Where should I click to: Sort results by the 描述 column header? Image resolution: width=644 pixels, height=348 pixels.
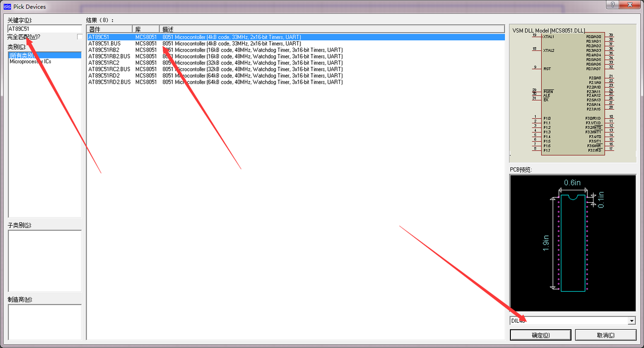[332, 28]
